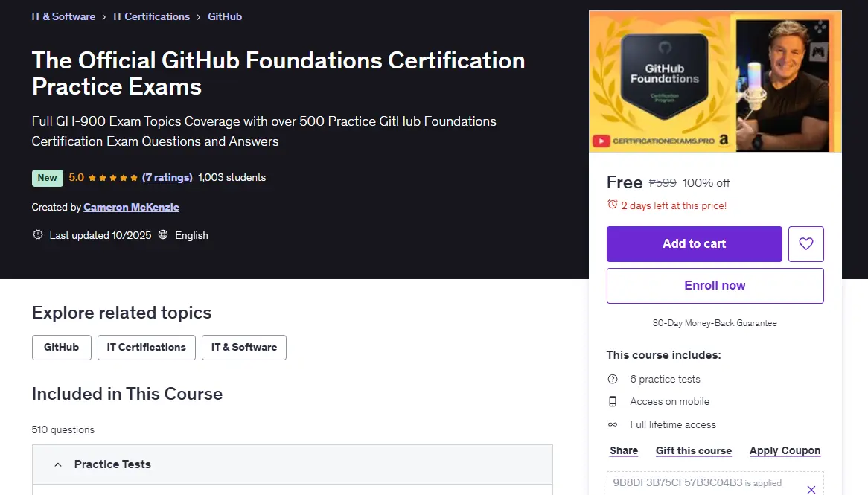This screenshot has height=495, width=868.
Task: Click the English language label
Action: tap(191, 235)
